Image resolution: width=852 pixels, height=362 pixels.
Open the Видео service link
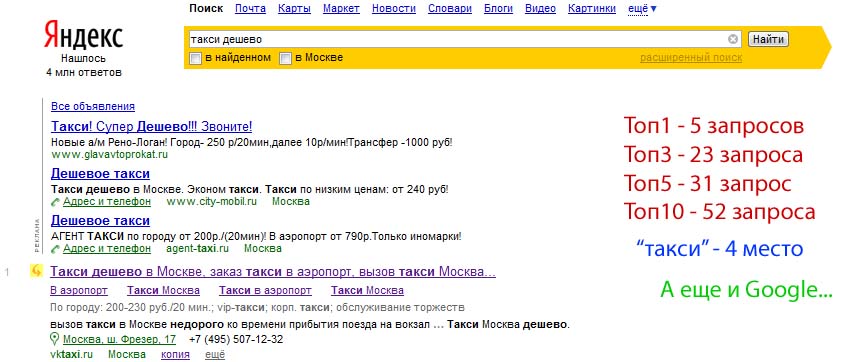click(541, 8)
